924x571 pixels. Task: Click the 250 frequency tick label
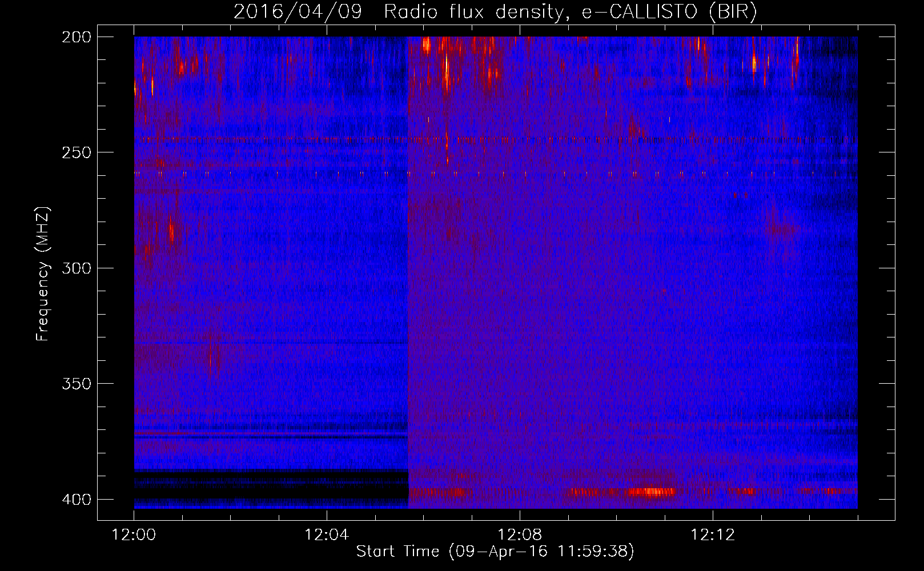coord(76,152)
